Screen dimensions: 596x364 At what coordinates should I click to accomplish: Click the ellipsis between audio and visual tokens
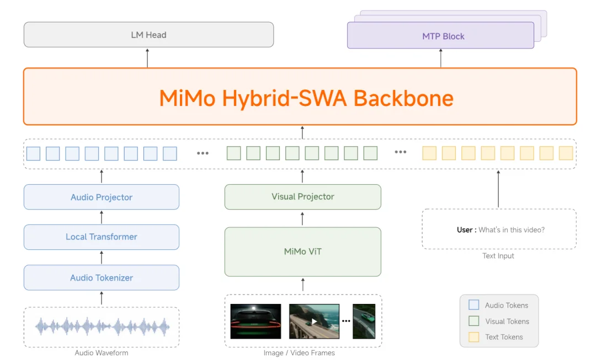[x=203, y=153]
